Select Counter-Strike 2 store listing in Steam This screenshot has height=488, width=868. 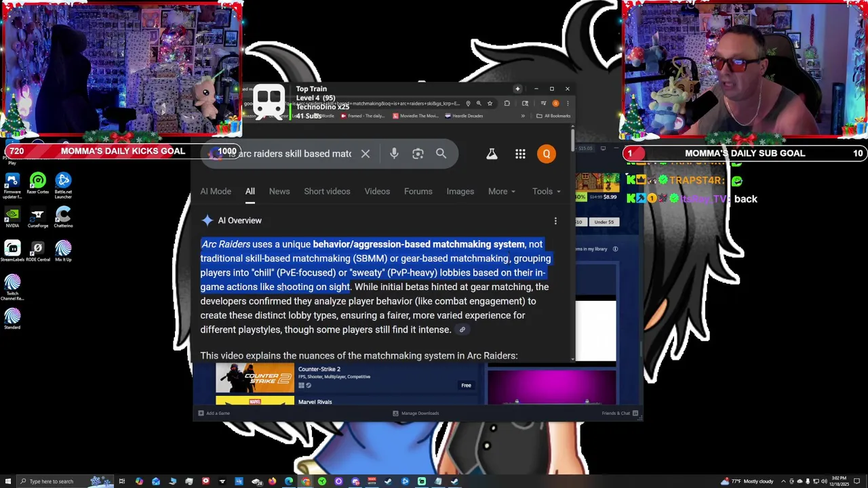347,378
